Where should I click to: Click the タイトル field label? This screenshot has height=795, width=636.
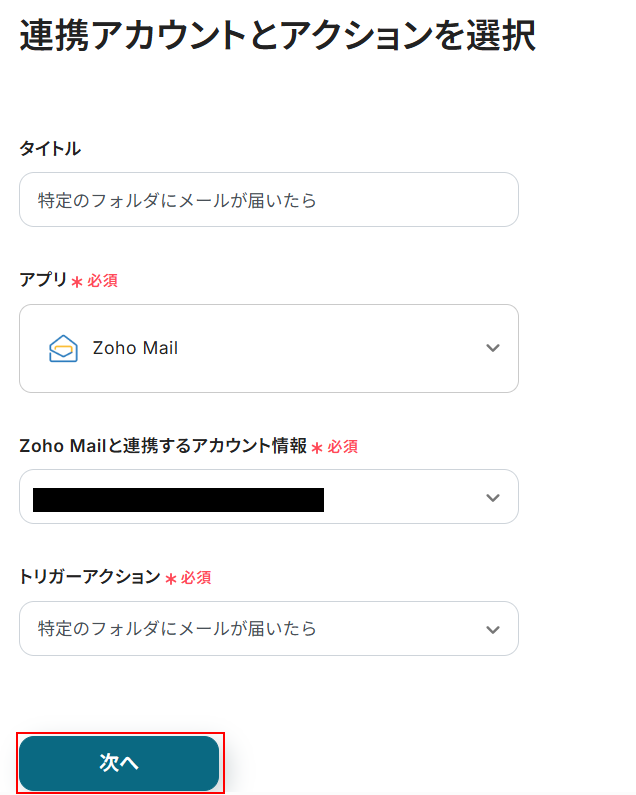coord(50,149)
